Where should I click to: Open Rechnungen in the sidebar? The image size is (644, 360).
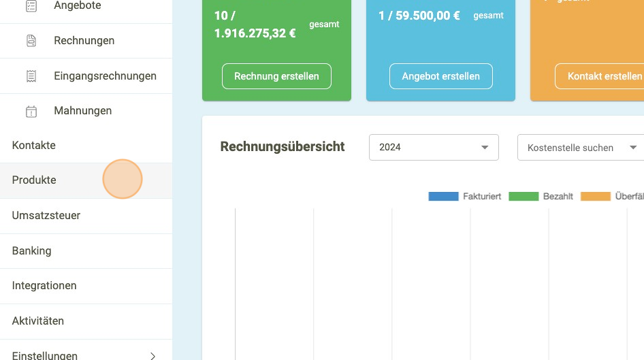(84, 41)
